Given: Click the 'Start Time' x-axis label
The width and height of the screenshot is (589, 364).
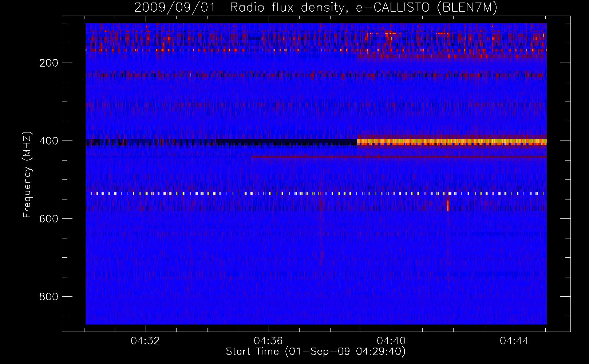Looking at the screenshot, I should 316,352.
